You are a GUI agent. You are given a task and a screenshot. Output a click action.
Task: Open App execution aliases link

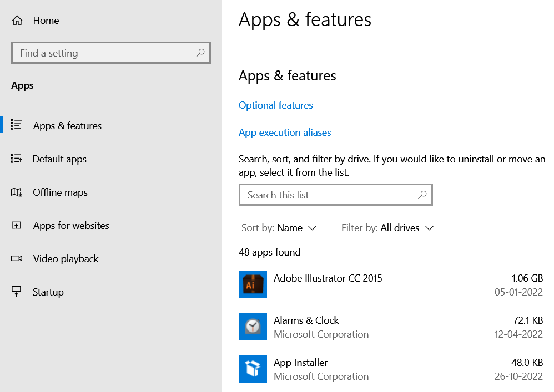click(x=285, y=133)
